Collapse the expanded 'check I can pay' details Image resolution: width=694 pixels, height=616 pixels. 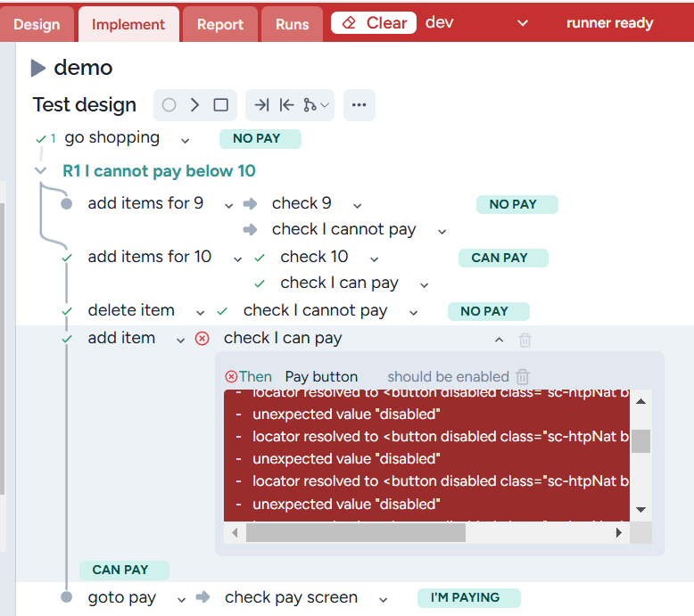(x=499, y=340)
